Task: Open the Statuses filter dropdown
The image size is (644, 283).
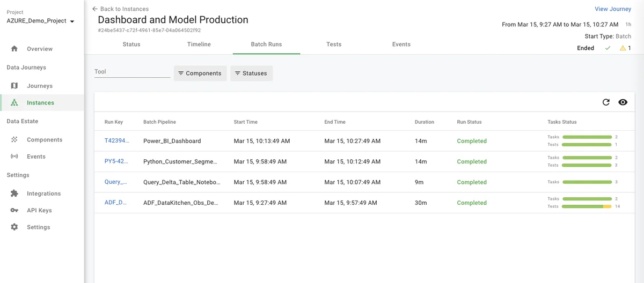Action: (x=251, y=73)
